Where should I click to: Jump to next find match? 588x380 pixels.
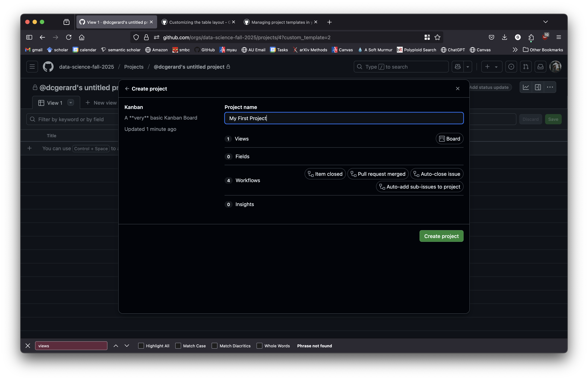pyautogui.click(x=127, y=346)
